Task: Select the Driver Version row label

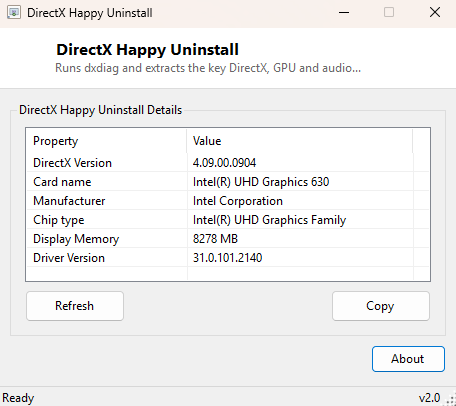Action: (69, 258)
